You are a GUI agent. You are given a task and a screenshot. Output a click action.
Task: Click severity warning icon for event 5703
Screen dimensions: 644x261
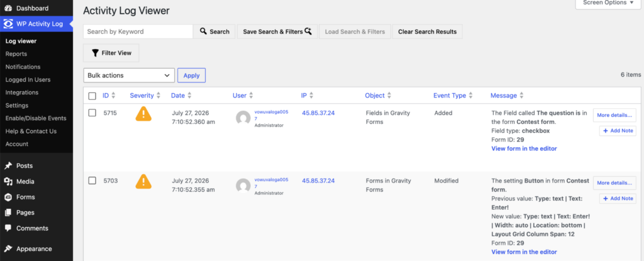click(143, 181)
